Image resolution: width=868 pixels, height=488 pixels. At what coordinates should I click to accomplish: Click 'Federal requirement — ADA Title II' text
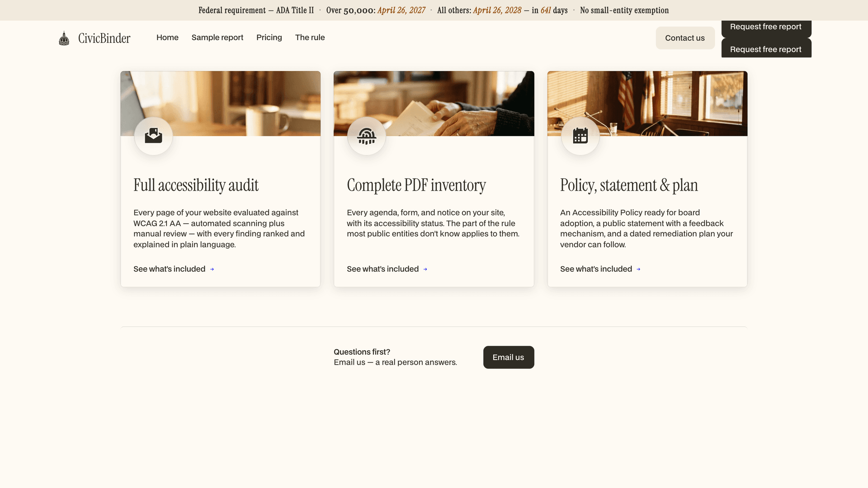coord(256,10)
